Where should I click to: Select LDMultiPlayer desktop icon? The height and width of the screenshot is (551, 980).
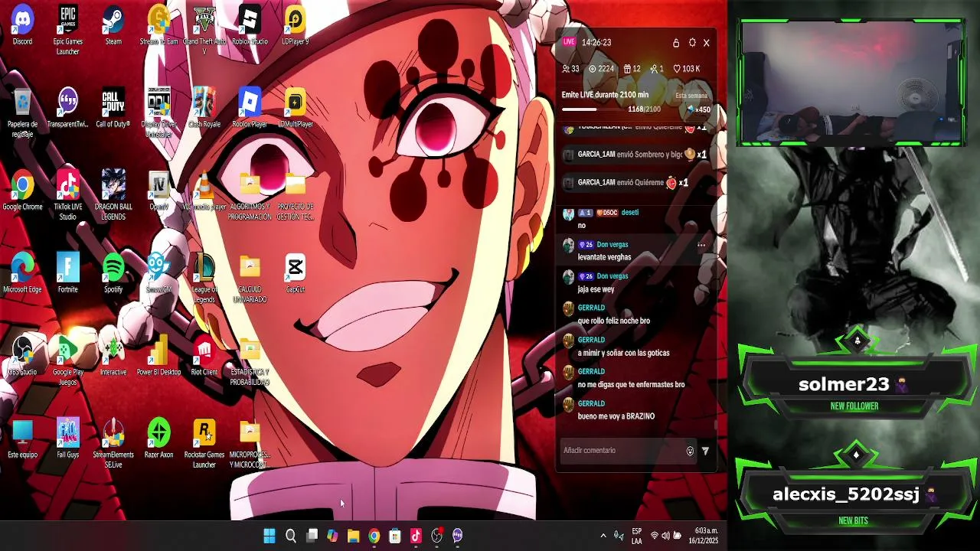coord(295,107)
